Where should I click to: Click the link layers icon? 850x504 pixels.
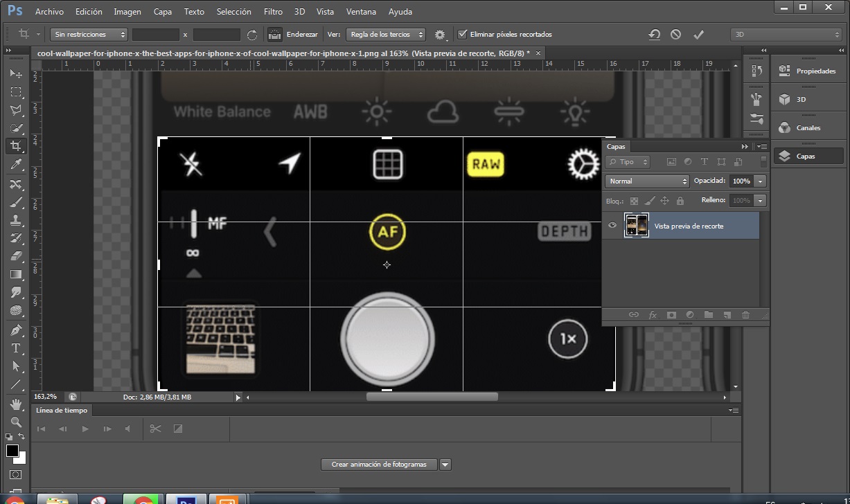[633, 314]
